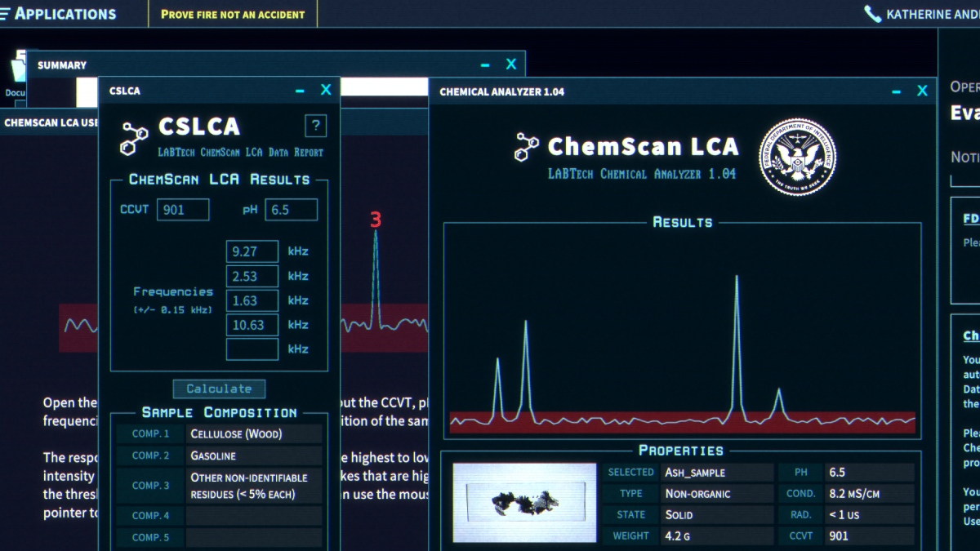Open the Applications menu
Image resolution: width=980 pixels, height=551 pixels.
point(59,14)
